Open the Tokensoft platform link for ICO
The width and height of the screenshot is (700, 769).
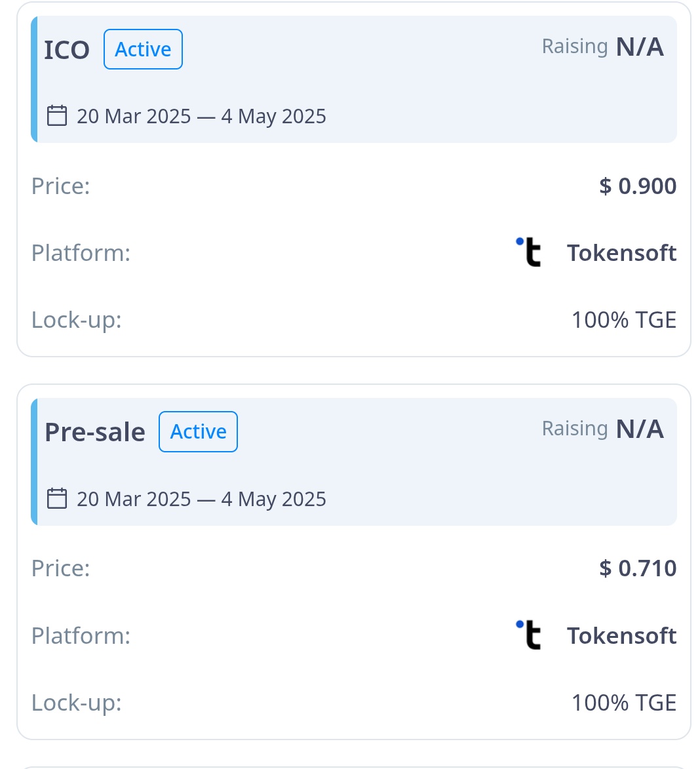621,253
